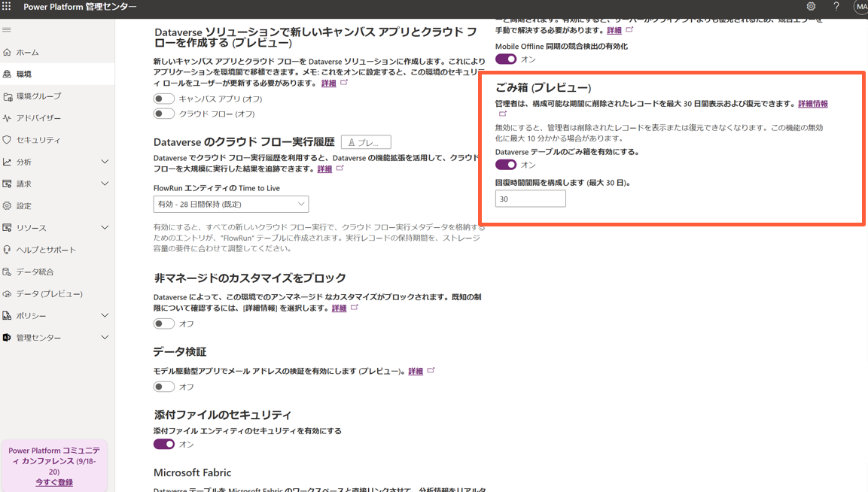Click external link icon beside データ検証 詳細

tap(431, 370)
